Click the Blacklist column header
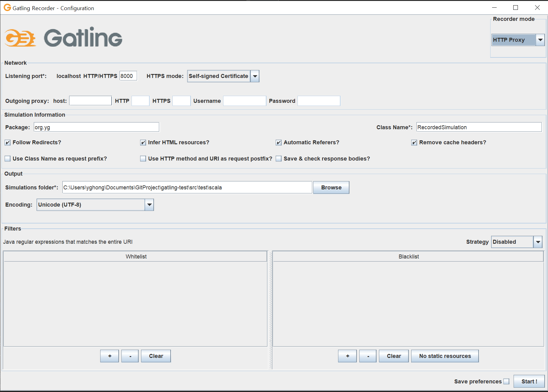The height and width of the screenshot is (392, 548). coord(408,257)
